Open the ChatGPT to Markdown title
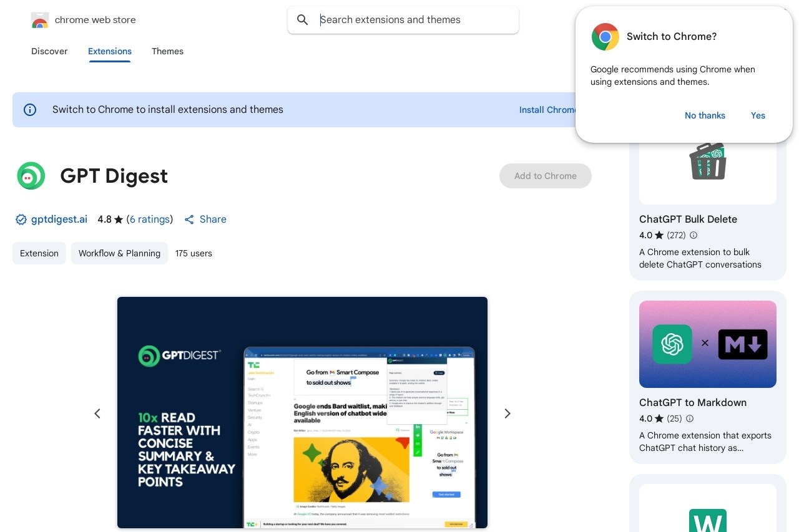This screenshot has height=532, width=799. pos(693,403)
